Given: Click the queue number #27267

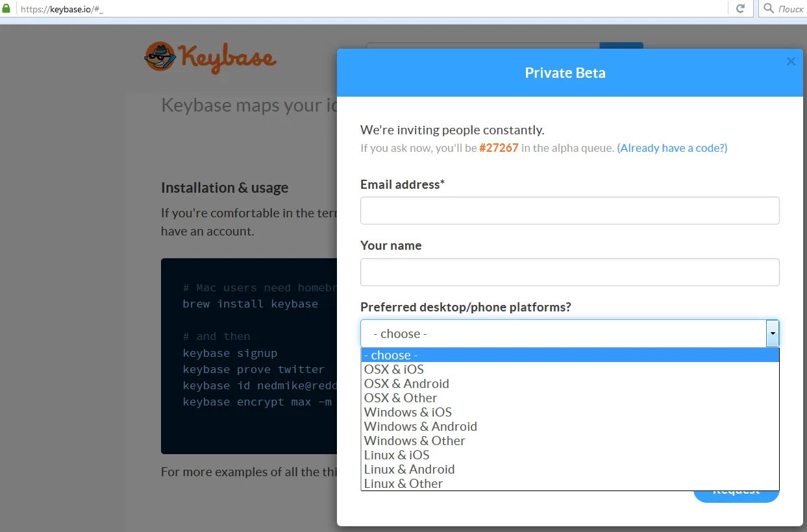Looking at the screenshot, I should tap(499, 148).
